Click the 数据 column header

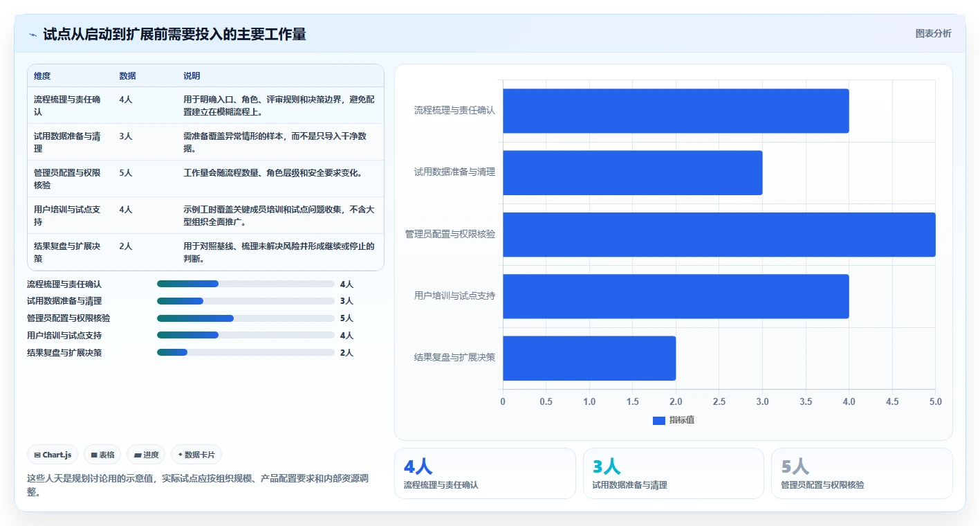coord(127,76)
